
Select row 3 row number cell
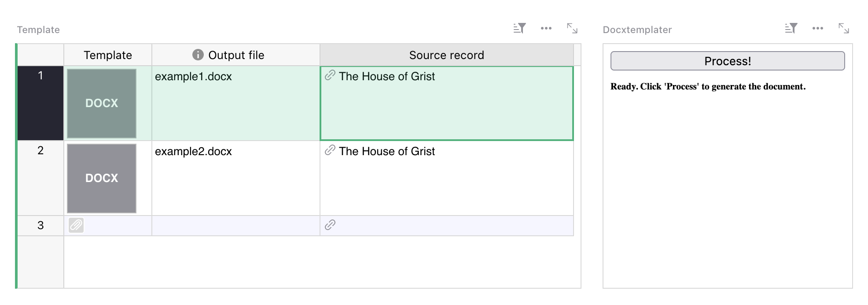tap(40, 225)
